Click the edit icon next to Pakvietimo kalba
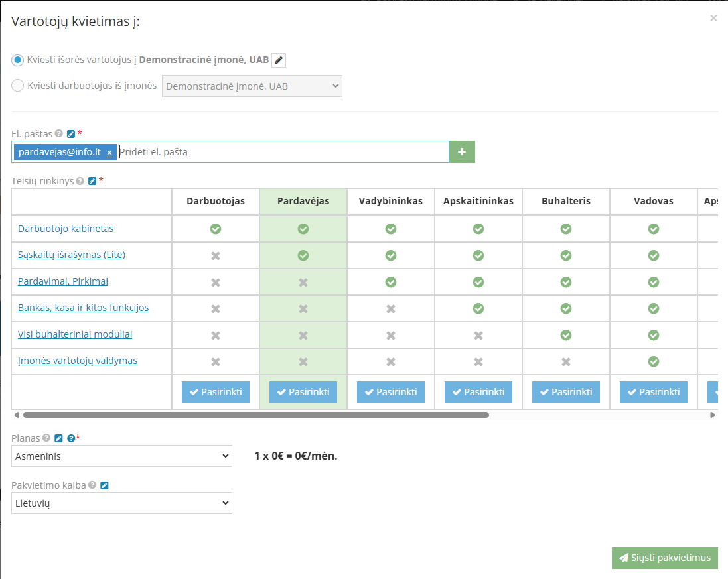 pos(104,485)
